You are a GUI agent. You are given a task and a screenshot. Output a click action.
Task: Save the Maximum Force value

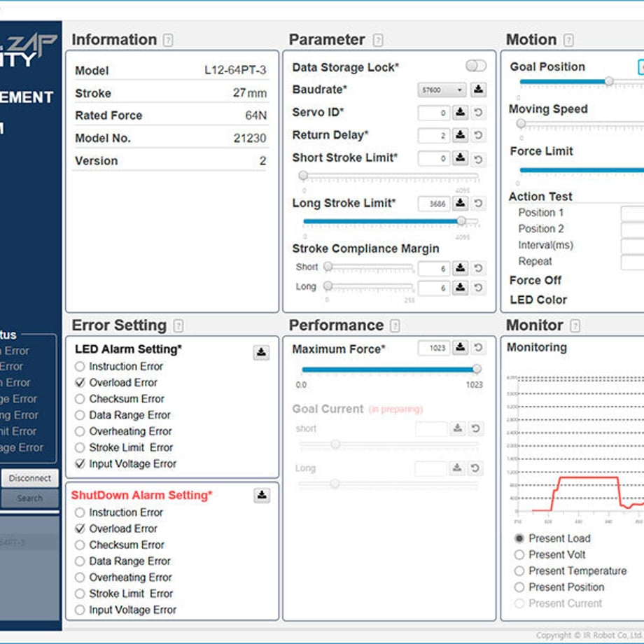click(x=461, y=348)
